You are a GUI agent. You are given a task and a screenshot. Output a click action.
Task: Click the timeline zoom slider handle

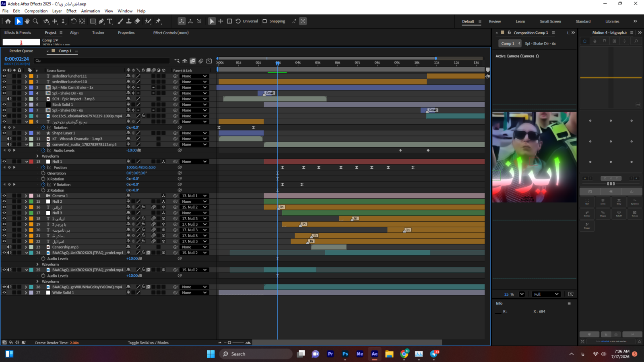pyautogui.click(x=229, y=343)
